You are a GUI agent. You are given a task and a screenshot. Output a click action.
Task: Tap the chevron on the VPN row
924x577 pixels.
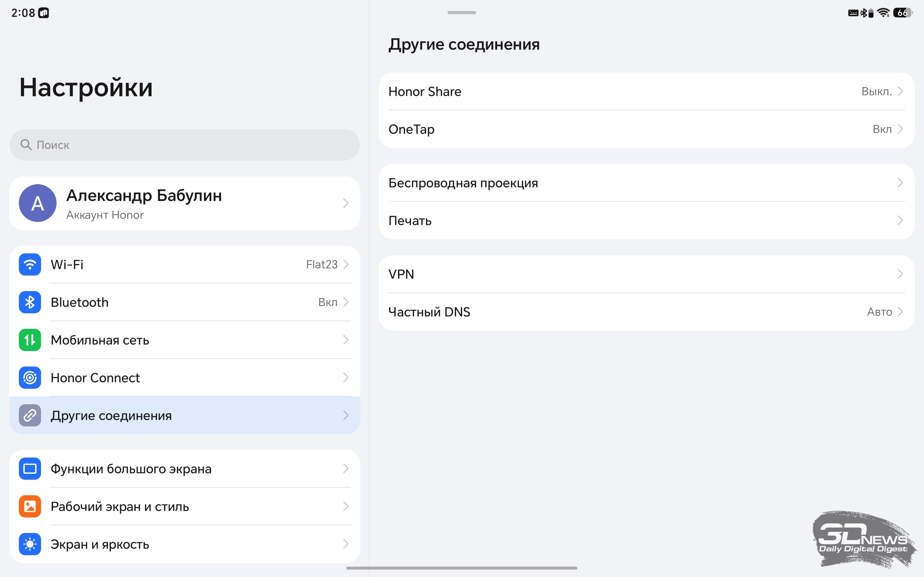click(900, 274)
